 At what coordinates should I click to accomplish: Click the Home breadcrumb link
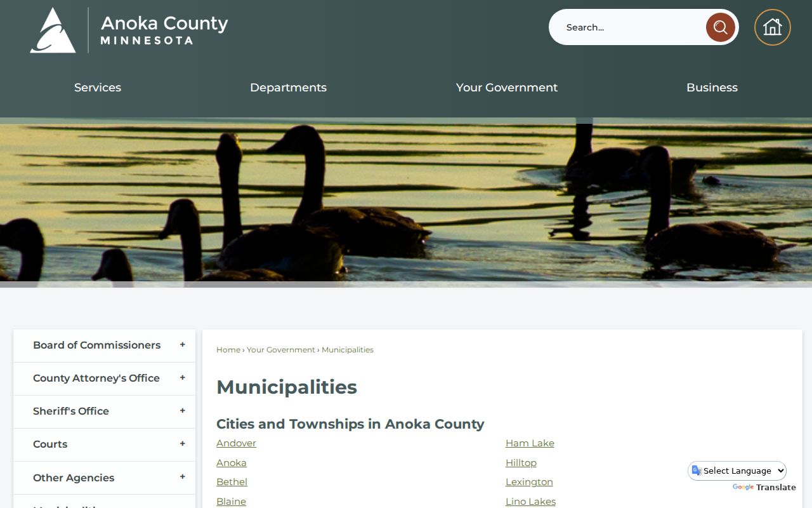tap(228, 350)
